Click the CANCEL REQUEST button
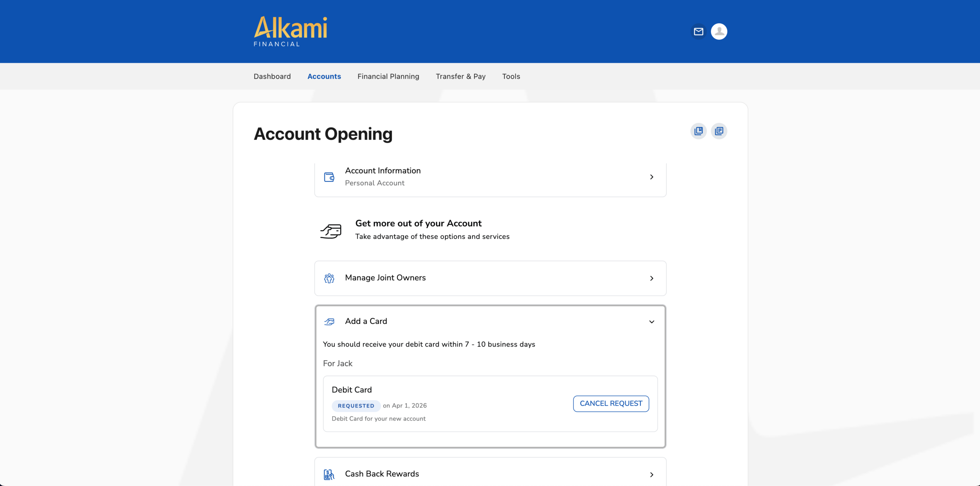Screen dimensions: 980x486 pyautogui.click(x=611, y=403)
